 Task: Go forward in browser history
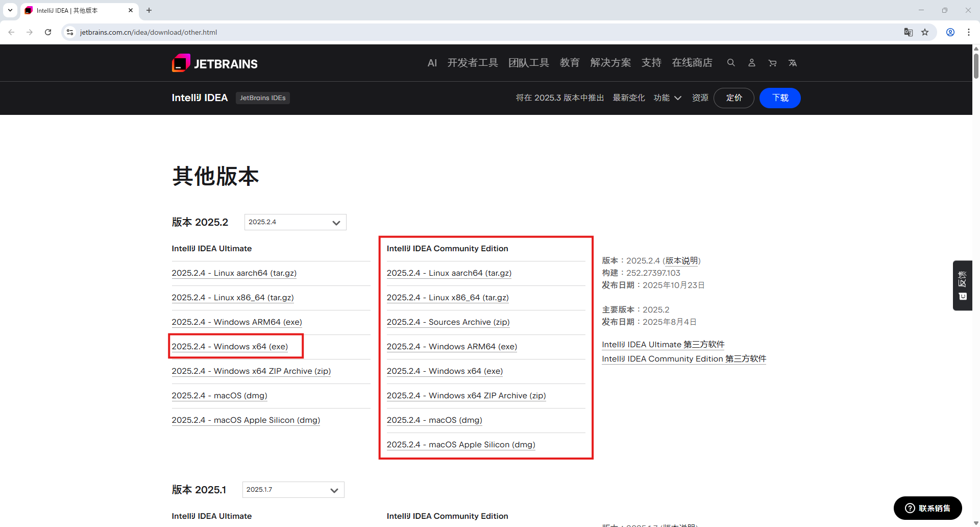pos(30,32)
